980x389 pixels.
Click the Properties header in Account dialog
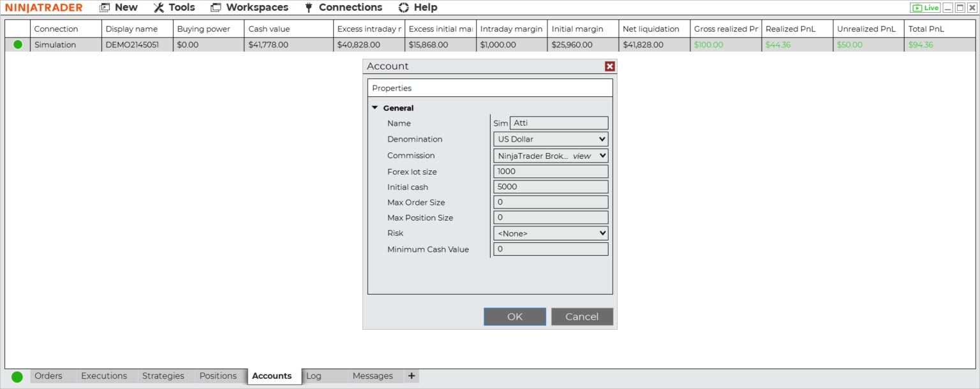(x=490, y=88)
